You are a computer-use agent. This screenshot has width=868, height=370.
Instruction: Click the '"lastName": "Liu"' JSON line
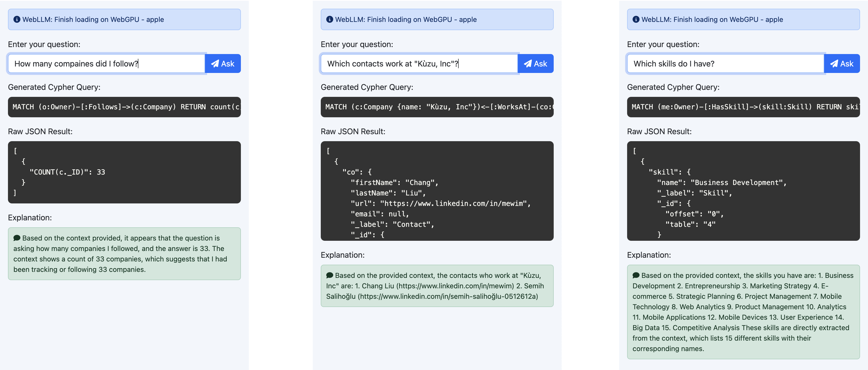coord(388,193)
